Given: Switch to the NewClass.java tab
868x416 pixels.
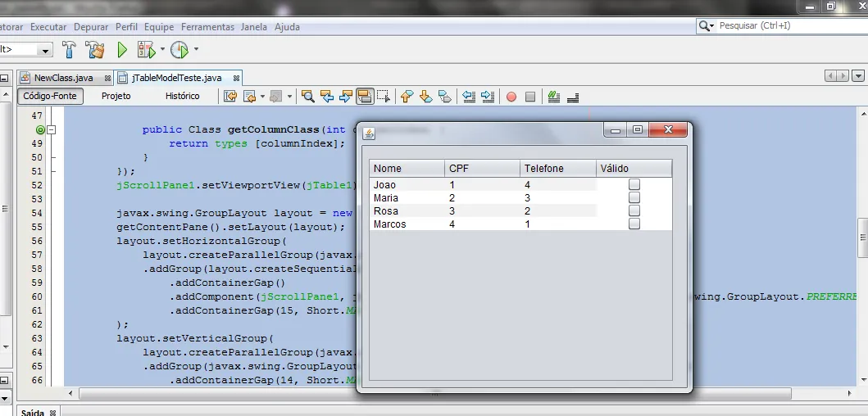Looking at the screenshot, I should click(63, 78).
